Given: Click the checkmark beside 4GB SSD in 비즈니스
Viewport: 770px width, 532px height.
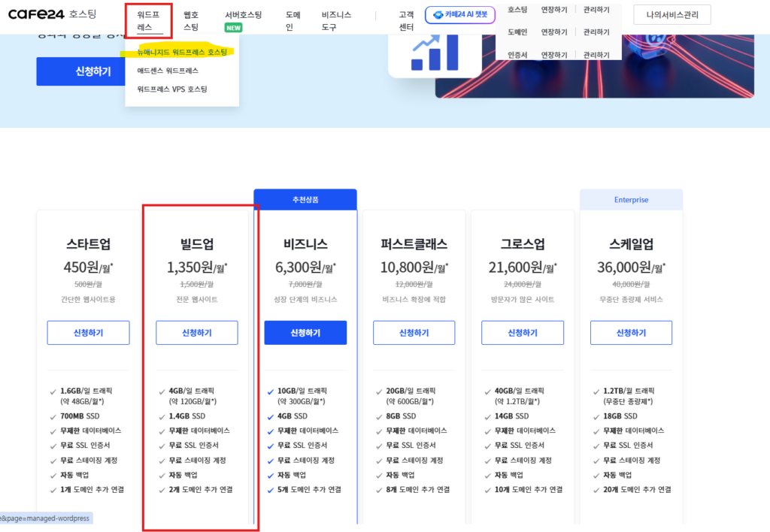Looking at the screenshot, I should [270, 416].
